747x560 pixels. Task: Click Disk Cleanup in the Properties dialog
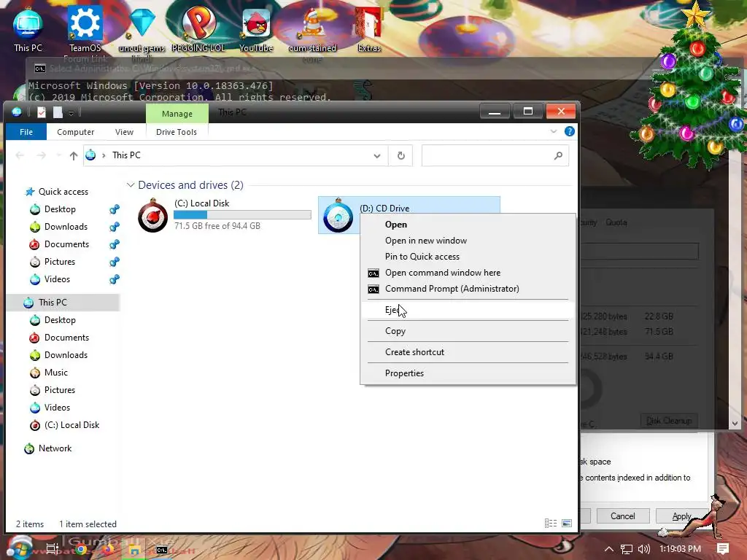tap(669, 421)
